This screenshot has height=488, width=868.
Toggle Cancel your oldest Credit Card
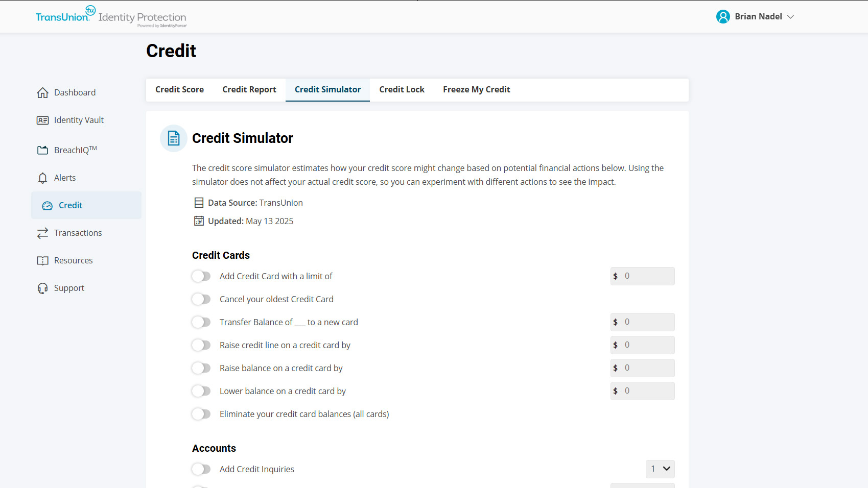pyautogui.click(x=201, y=299)
